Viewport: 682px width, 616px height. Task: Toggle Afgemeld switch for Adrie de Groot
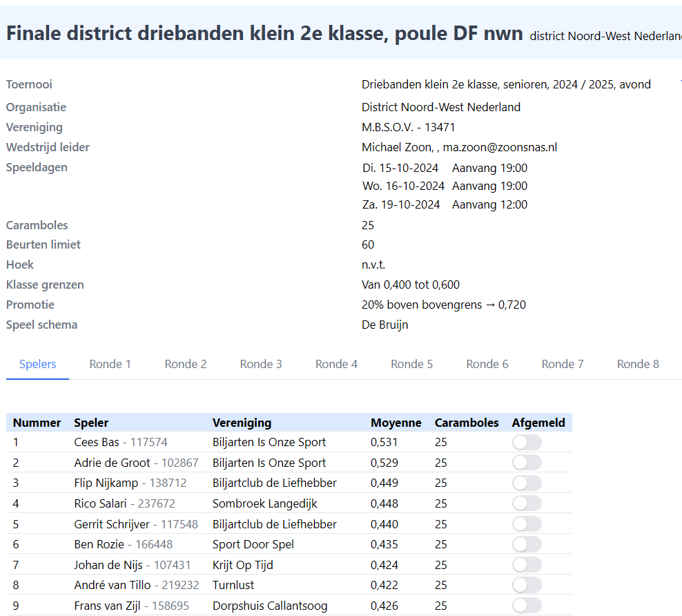click(527, 463)
